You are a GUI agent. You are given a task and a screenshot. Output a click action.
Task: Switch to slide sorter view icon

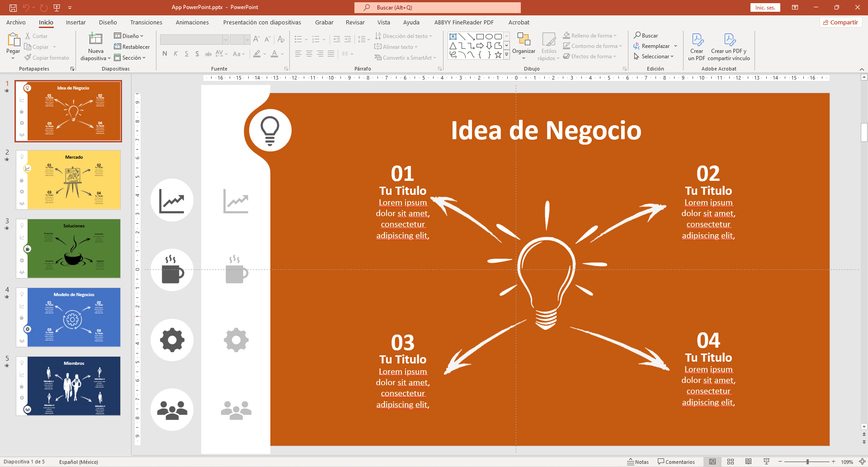[730, 462]
